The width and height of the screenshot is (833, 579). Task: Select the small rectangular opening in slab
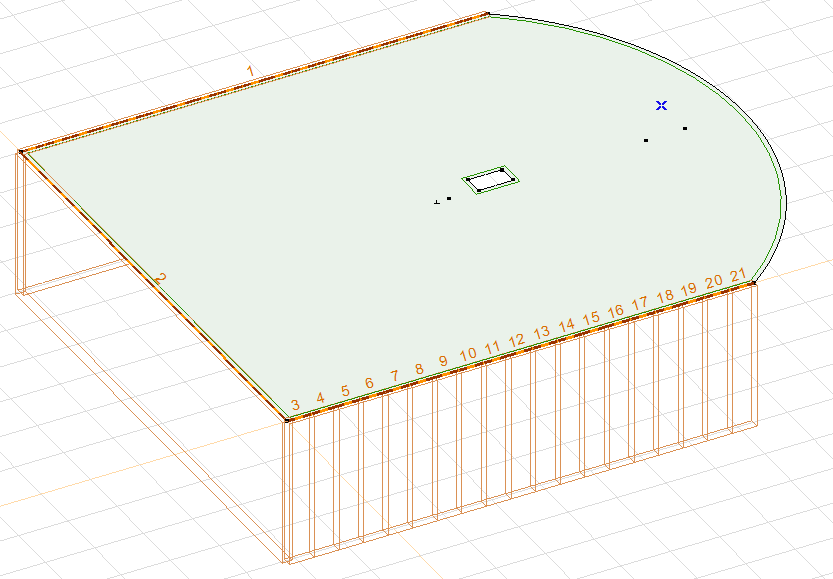tap(490, 179)
